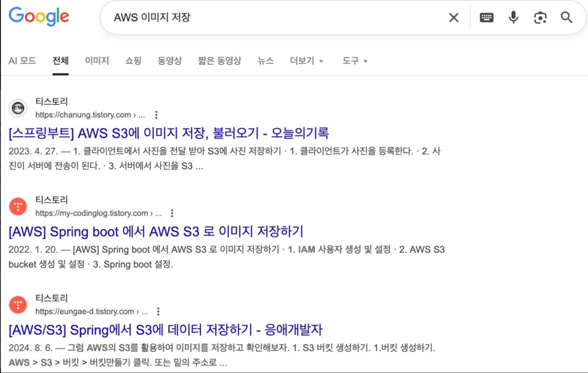588x373 pixels.
Task: Search by image with camera lens icon
Action: (x=540, y=18)
